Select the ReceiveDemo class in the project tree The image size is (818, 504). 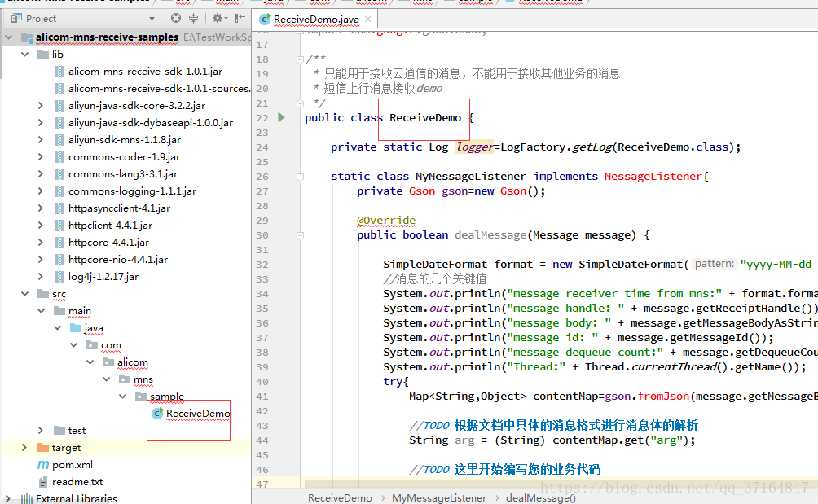[198, 414]
